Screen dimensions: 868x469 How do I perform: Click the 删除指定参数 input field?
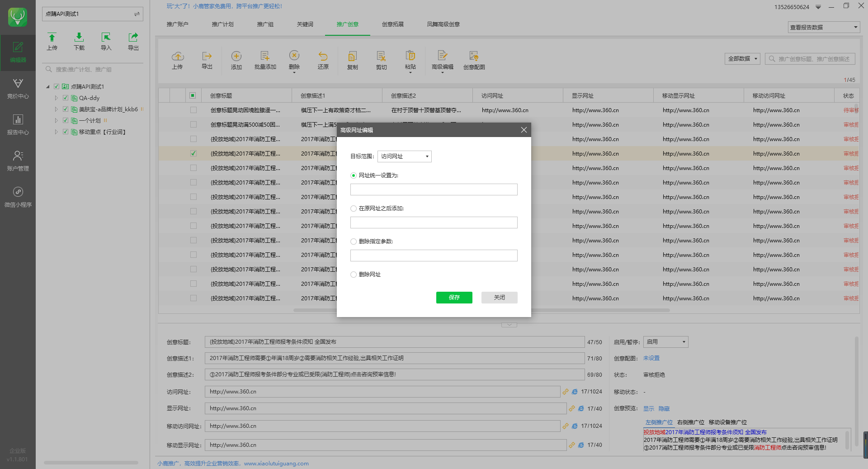pyautogui.click(x=434, y=256)
